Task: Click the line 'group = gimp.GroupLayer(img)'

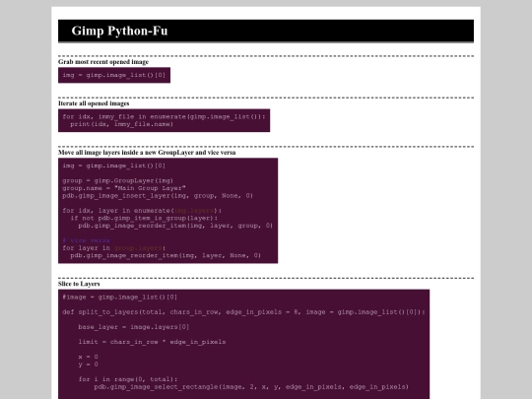Action: pos(118,180)
